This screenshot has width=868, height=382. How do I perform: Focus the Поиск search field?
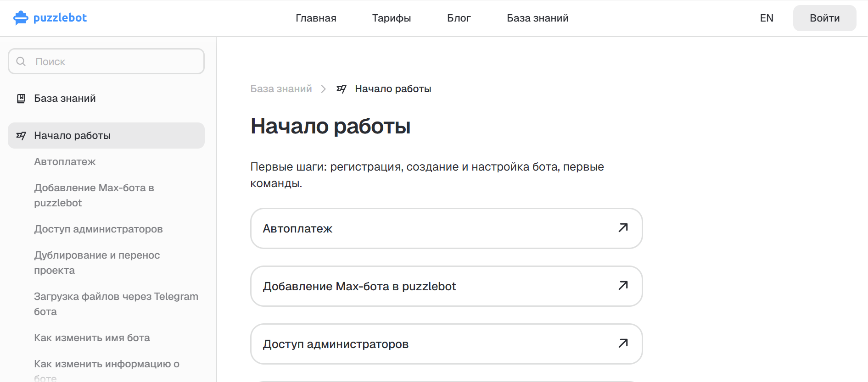[x=106, y=61]
